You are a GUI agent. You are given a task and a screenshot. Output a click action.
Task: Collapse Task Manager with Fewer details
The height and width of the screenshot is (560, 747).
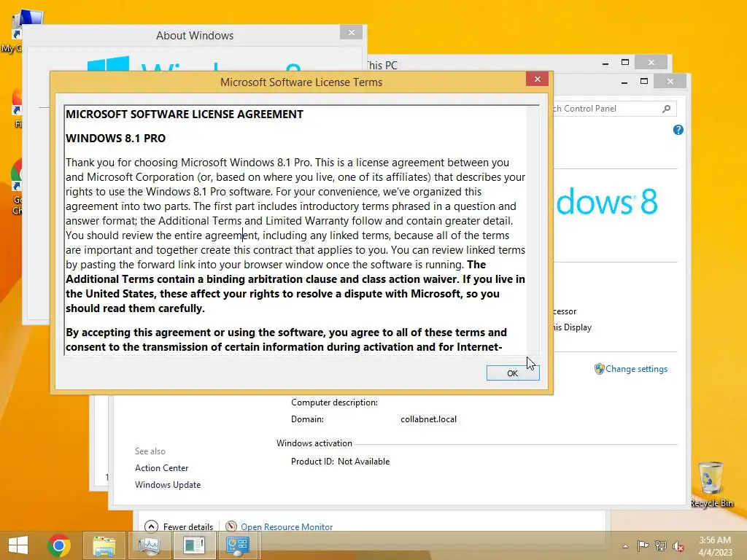179,526
